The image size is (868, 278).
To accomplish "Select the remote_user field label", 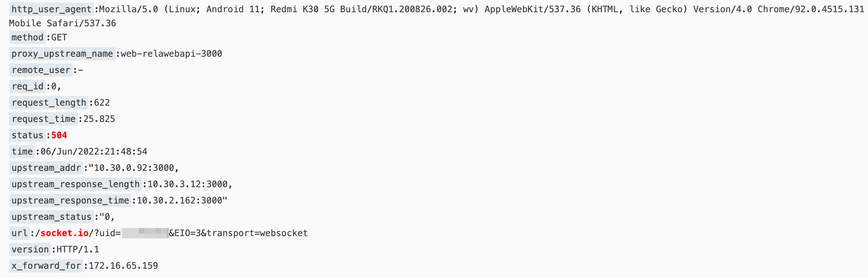I will [41, 70].
